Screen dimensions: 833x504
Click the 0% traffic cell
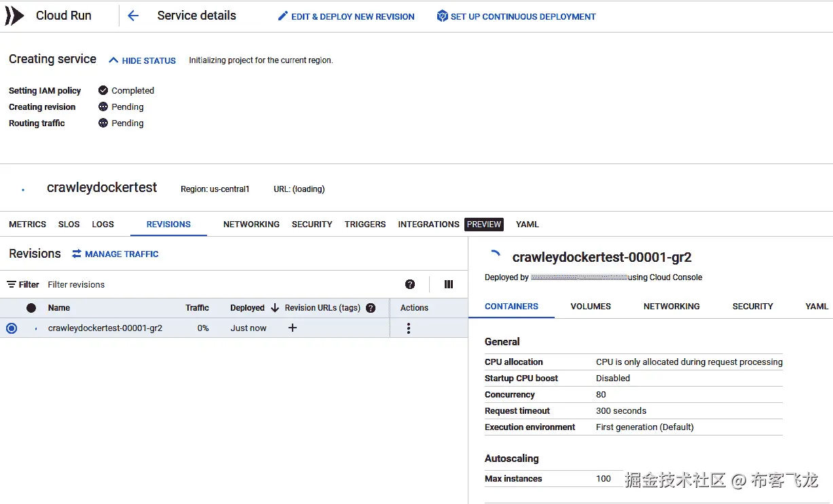(203, 328)
